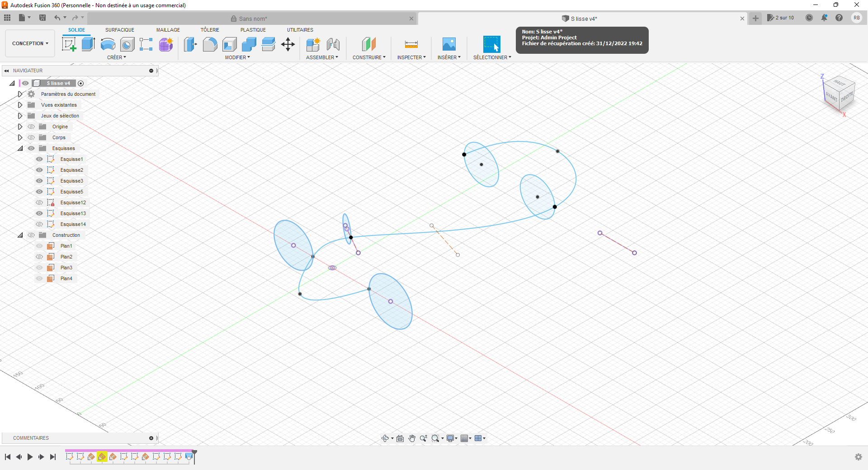Toggle visibility of Plan2 construction plane
Screen dimensions: 868x470
39,257
